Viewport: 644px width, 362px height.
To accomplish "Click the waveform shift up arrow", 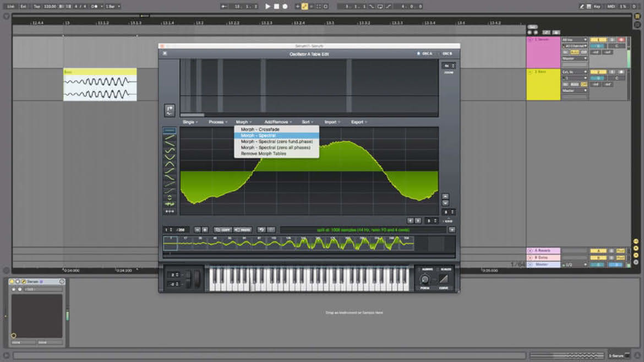I will [445, 197].
